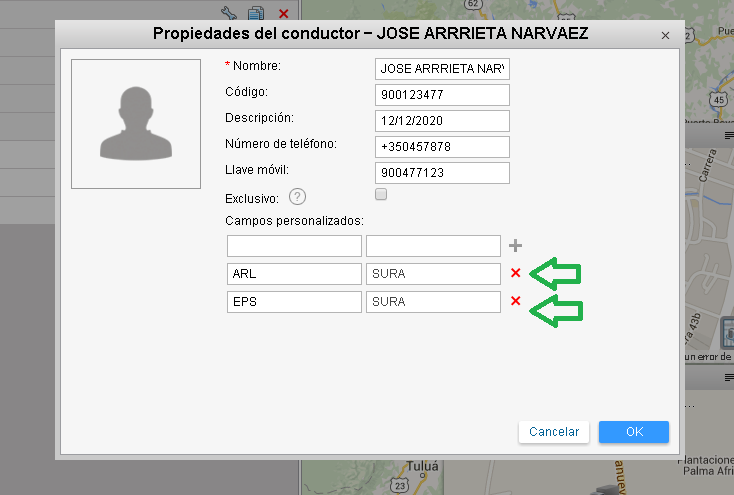Click into the Código field

pos(442,95)
